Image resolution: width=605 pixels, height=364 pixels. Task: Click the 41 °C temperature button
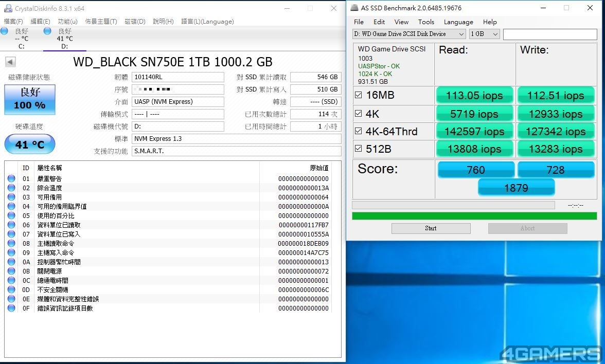[30, 144]
